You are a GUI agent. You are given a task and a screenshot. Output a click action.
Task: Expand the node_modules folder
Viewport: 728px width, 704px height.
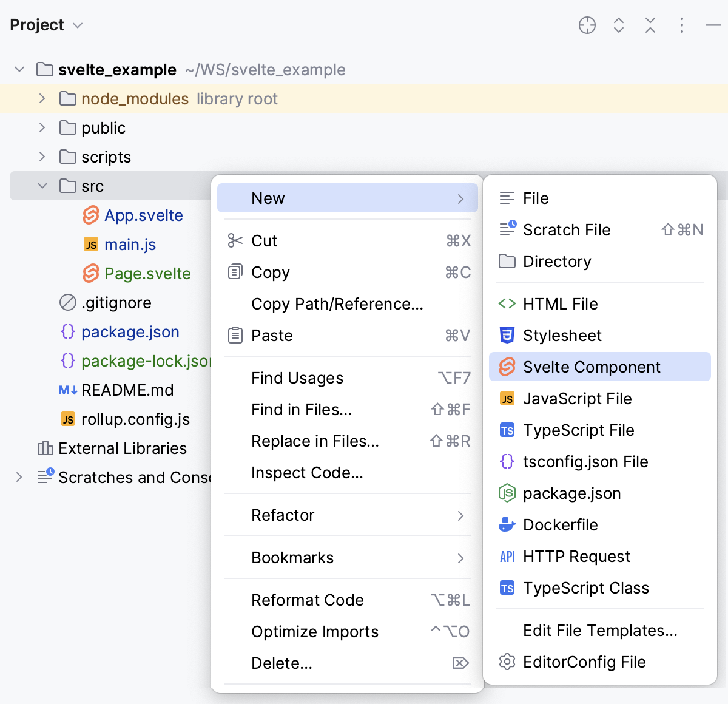click(x=41, y=98)
